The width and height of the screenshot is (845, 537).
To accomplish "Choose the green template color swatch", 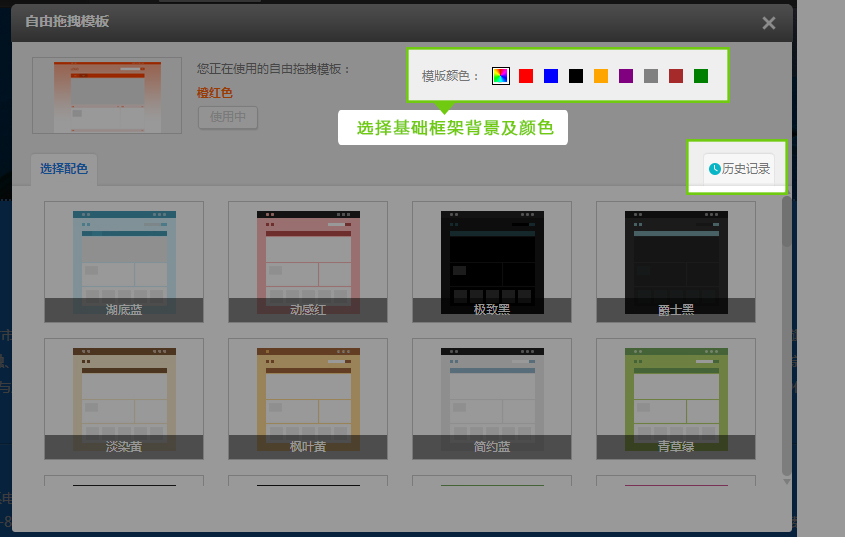I will point(701,76).
